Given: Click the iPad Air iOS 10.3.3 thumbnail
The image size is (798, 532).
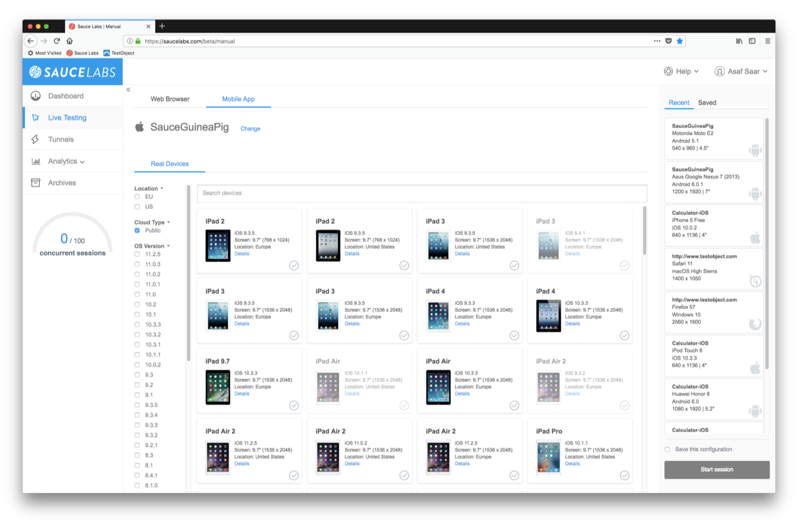Looking at the screenshot, I should coord(438,387).
